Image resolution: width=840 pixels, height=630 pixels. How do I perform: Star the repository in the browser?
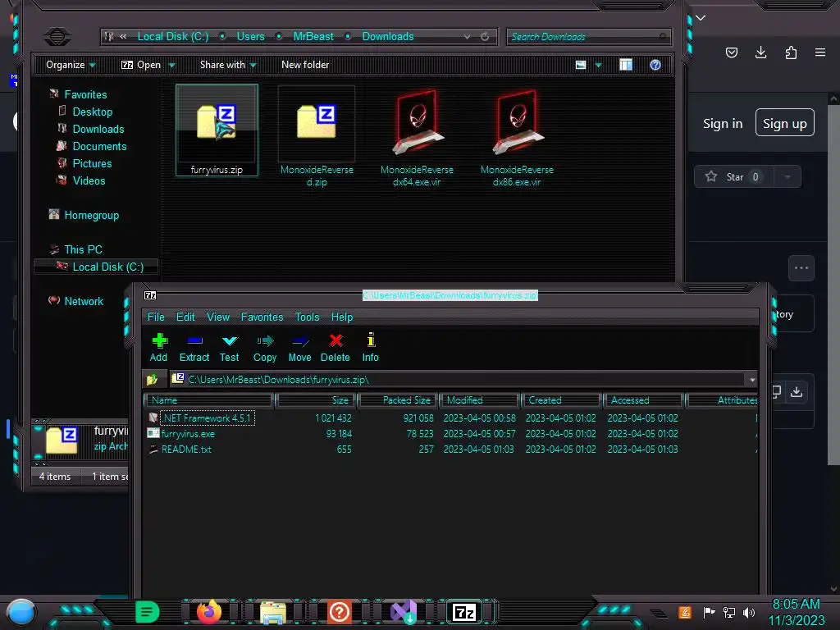[x=734, y=177]
